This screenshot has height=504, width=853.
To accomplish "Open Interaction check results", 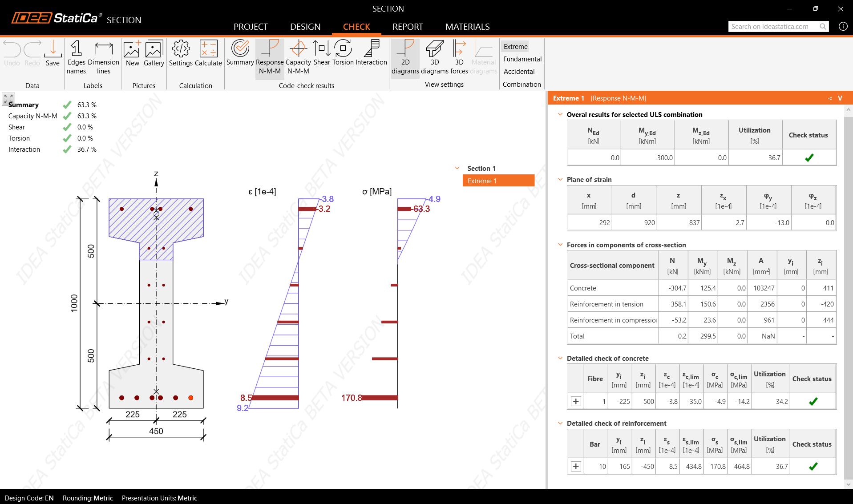I will pyautogui.click(x=371, y=53).
